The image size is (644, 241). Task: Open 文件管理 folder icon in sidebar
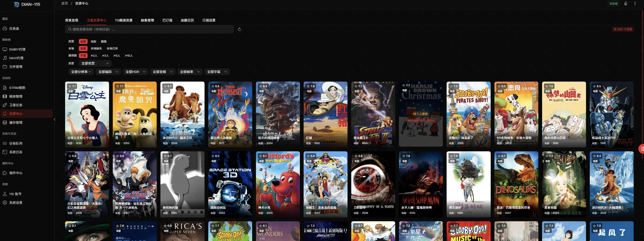pos(5,67)
